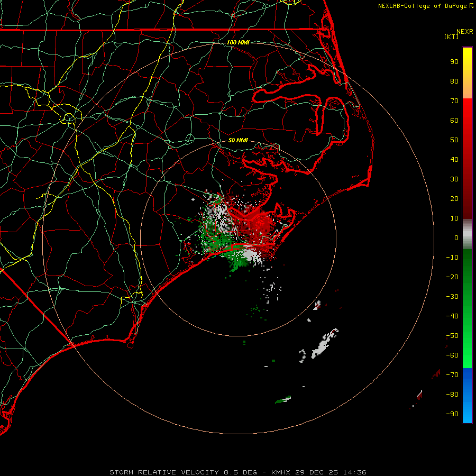Click the 0 value on velocity scale
Image resolution: width=476 pixels, height=476 pixels.
[x=456, y=238]
